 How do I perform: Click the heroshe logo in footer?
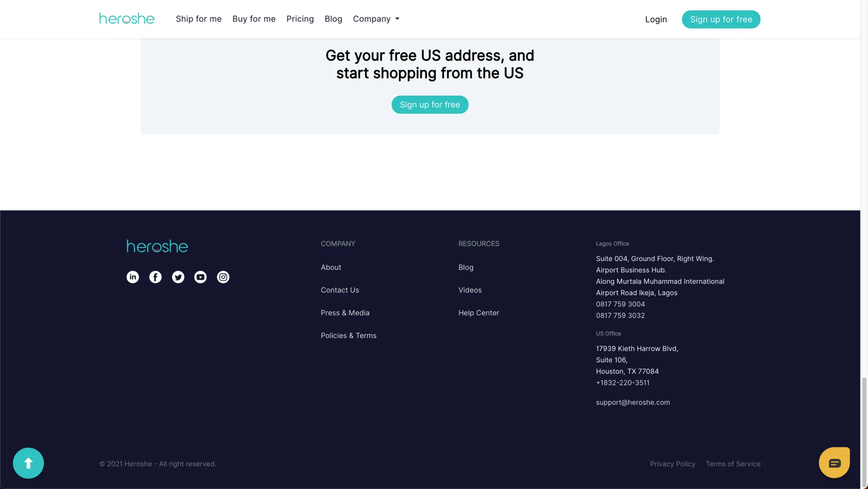[x=157, y=246]
